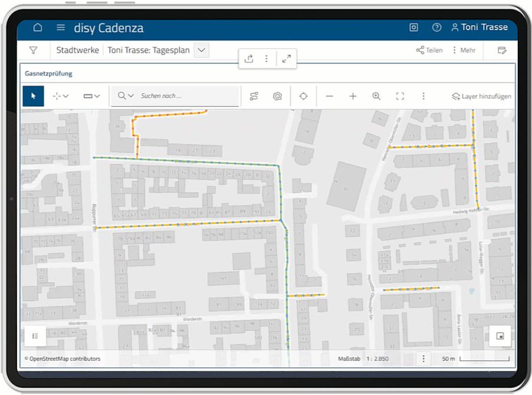Viewport: 532px width, 395px height.
Task: Zoom in using the plus icon
Action: 353,96
